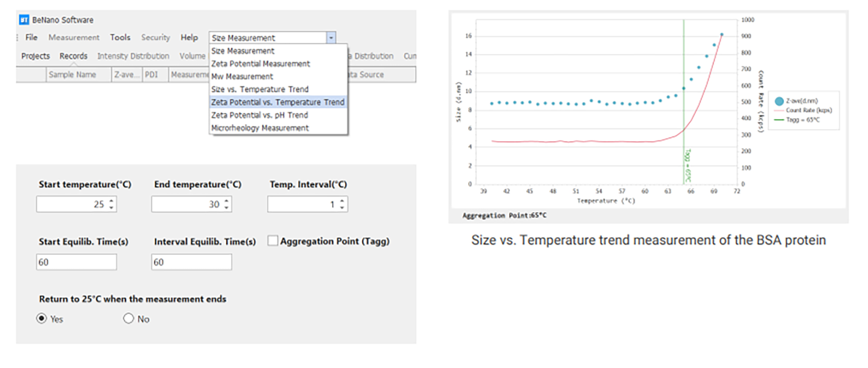Viewport: 868px width, 368px height.
Task: Click the BeNano Software logo icon
Action: click(x=24, y=20)
